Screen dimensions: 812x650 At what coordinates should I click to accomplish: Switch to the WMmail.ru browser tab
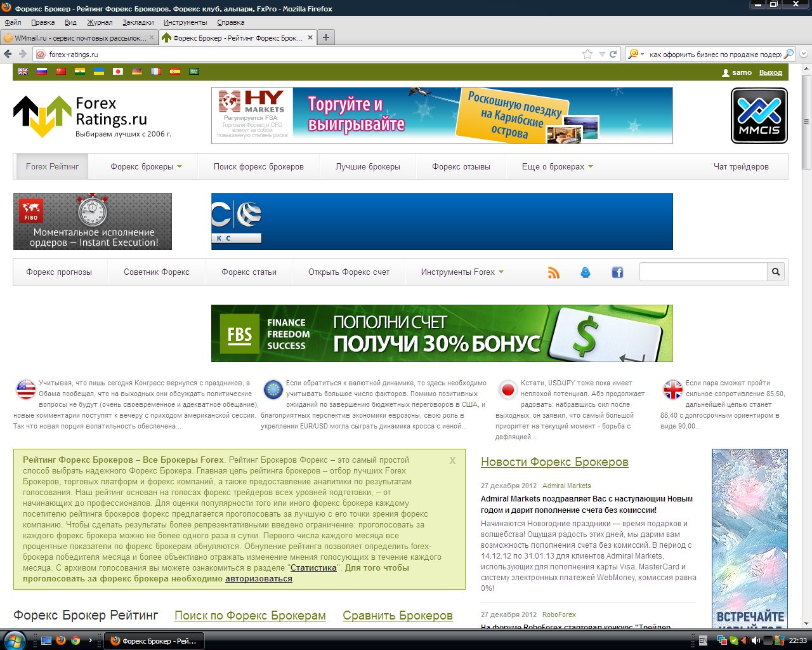point(79,37)
